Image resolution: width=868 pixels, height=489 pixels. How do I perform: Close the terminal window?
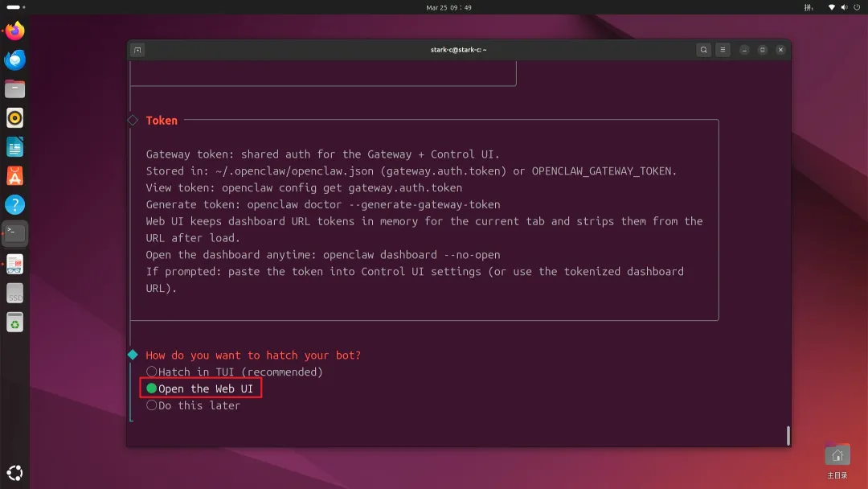(780, 50)
